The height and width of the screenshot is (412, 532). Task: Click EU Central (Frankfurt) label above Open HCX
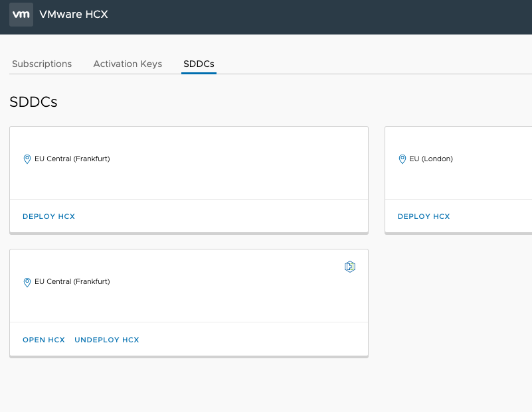coord(72,281)
